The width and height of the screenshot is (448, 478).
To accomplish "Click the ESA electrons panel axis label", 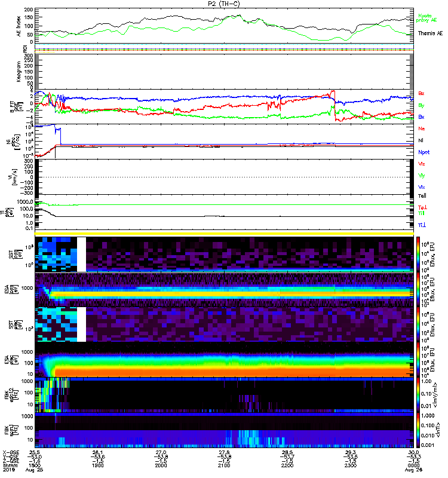I will tap(11, 360).
